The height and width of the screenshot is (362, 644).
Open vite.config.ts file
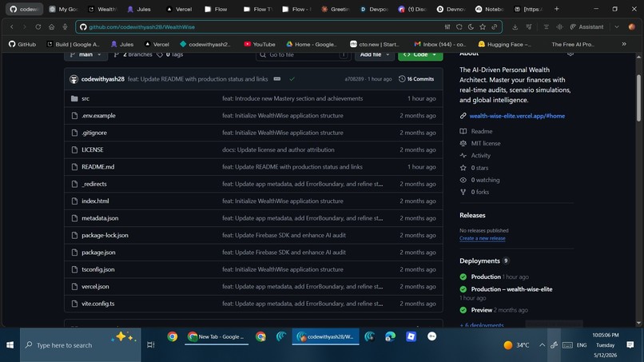[97, 304]
